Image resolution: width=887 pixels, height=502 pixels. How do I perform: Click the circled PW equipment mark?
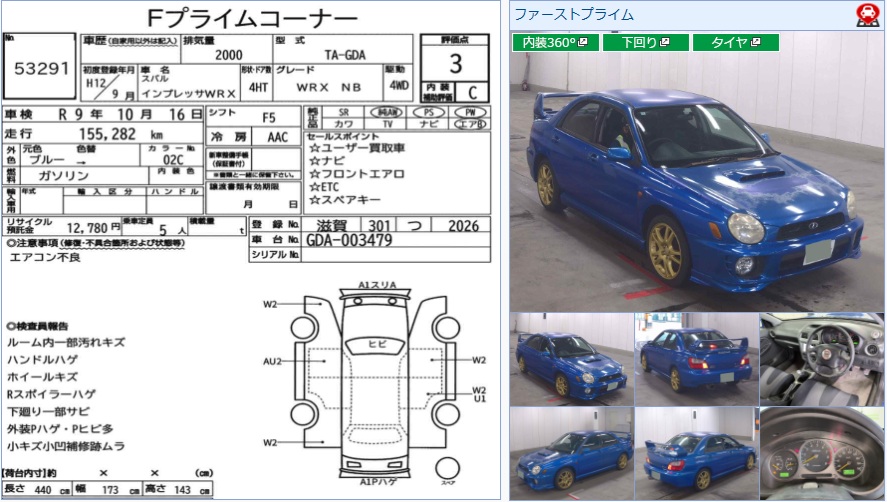pos(470,112)
